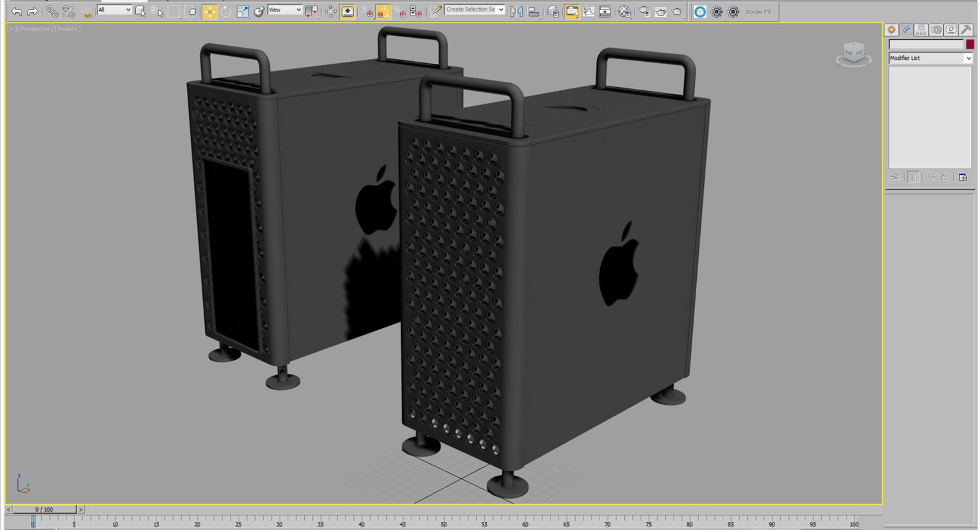Click Make Unique icon

[x=932, y=177]
